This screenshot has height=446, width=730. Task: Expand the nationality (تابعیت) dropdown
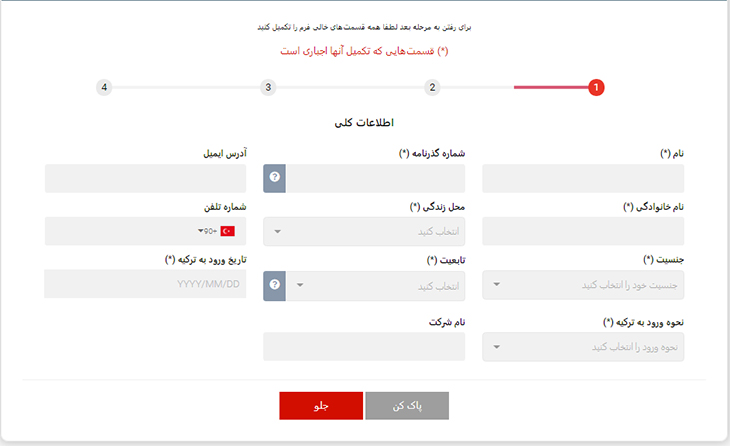[x=375, y=286]
